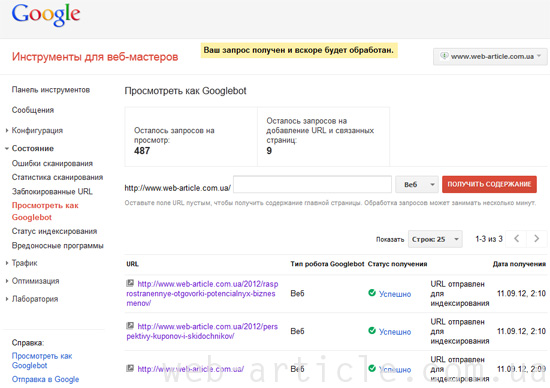Click the URL column header
550x388 pixels.
(132, 264)
